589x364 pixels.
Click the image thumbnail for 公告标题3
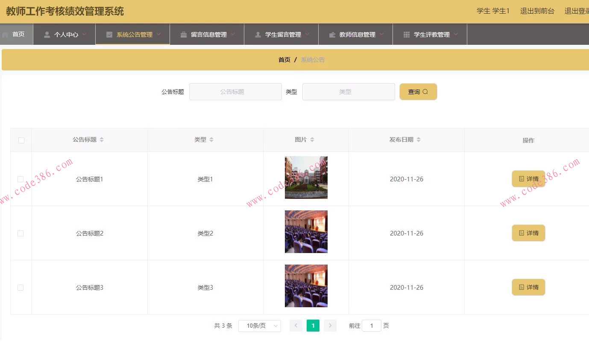tap(306, 286)
